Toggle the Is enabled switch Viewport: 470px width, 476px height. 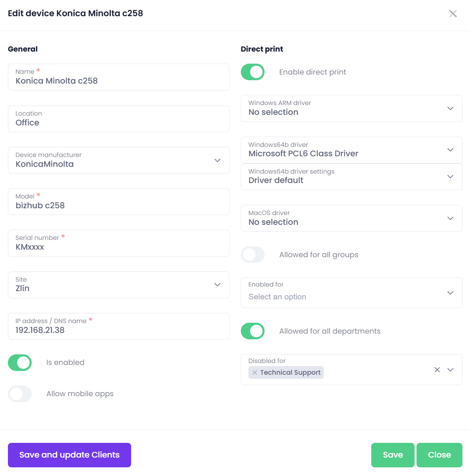[x=20, y=363]
